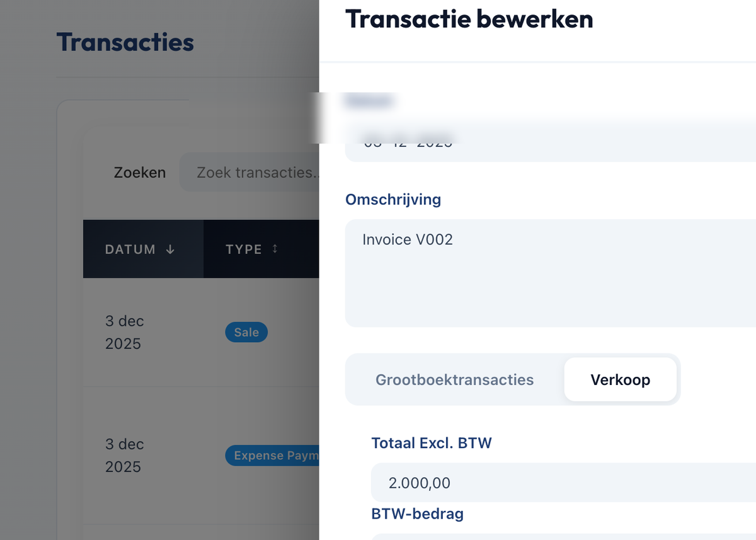Viewport: 756px width, 540px height.
Task: Select the Verkoop tab
Action: pos(621,379)
